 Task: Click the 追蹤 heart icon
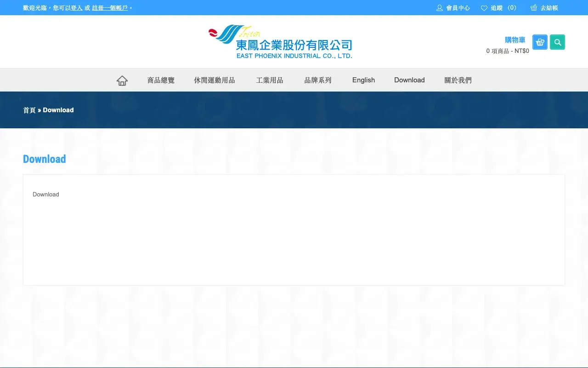(x=484, y=8)
